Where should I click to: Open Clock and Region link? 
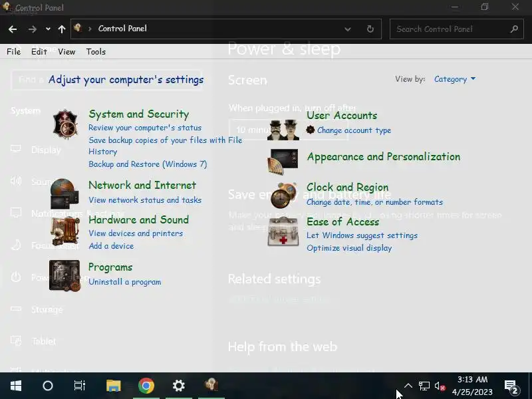click(347, 188)
